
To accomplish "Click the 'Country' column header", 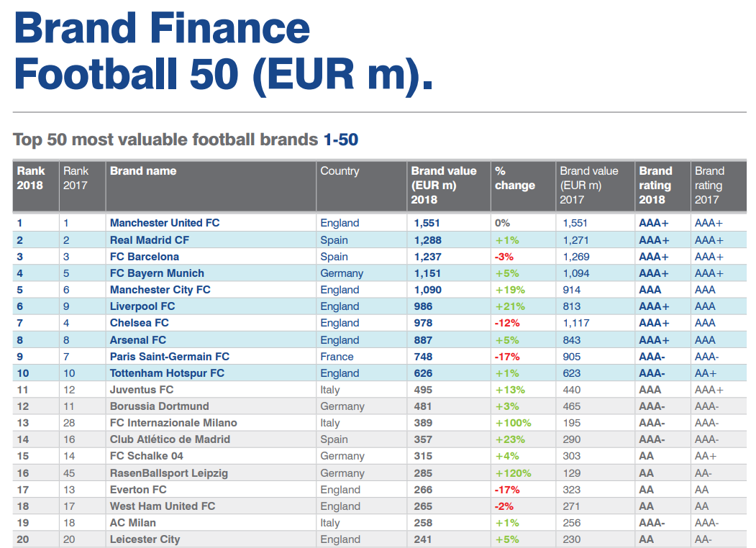I will pyautogui.click(x=340, y=171).
